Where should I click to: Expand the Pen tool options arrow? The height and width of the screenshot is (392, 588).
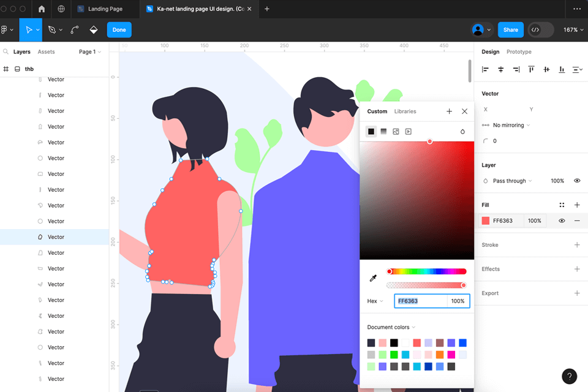61,29
